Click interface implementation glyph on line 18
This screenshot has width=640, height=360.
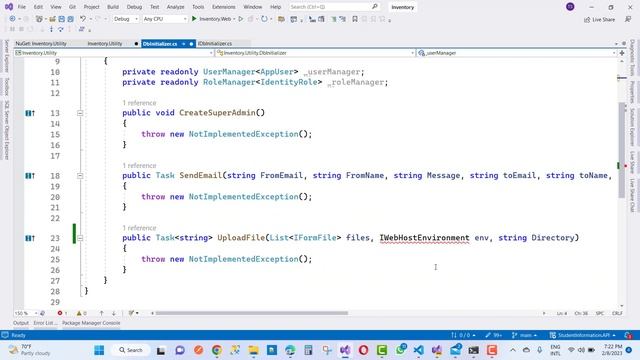[x=30, y=176]
